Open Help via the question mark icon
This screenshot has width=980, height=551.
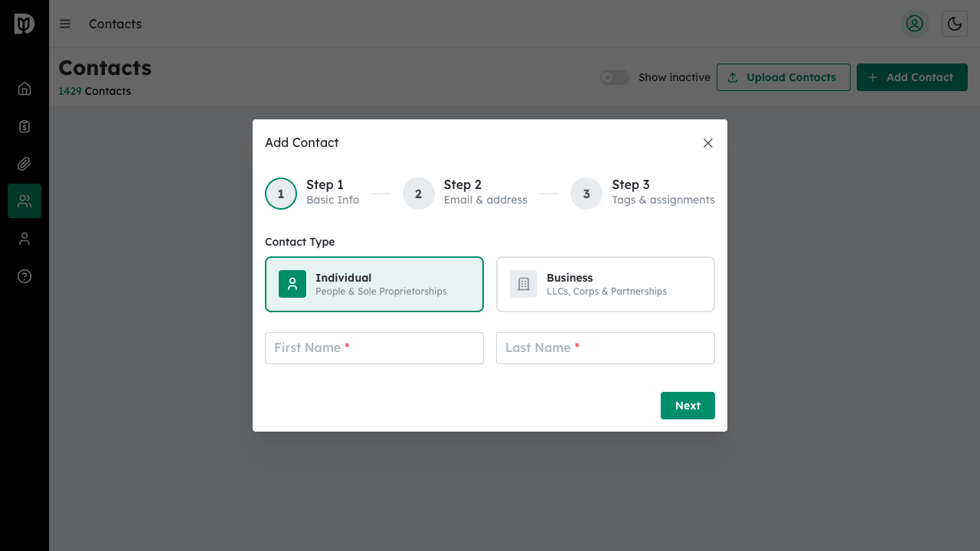(24, 276)
